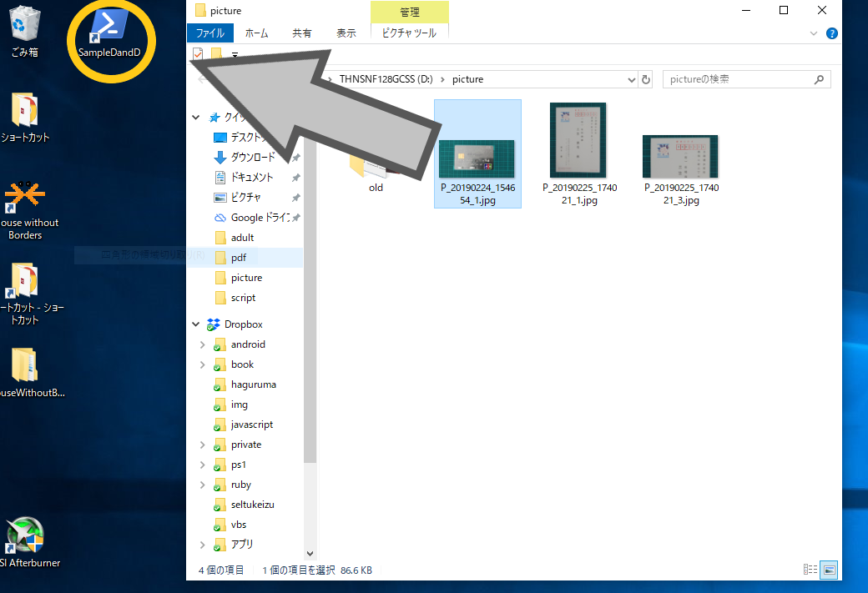The image size is (868, 593).
Task: Click the 管理 contextual tab header
Action: click(x=410, y=13)
